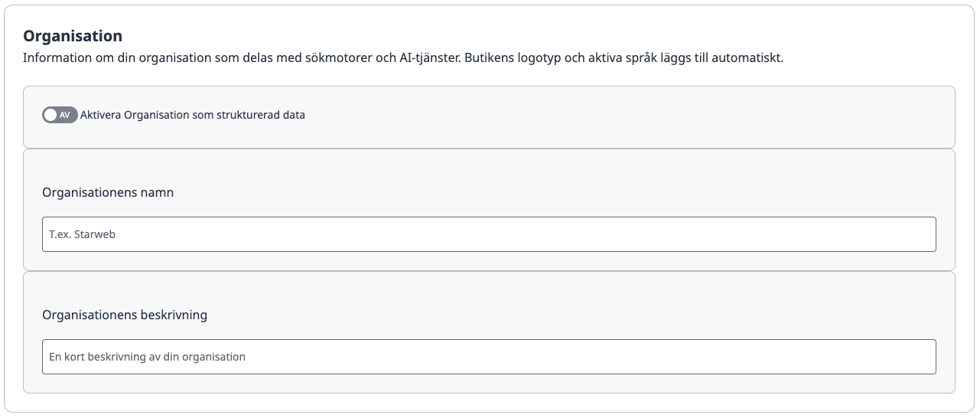Enable the Organisation structured data toggle

click(x=60, y=115)
